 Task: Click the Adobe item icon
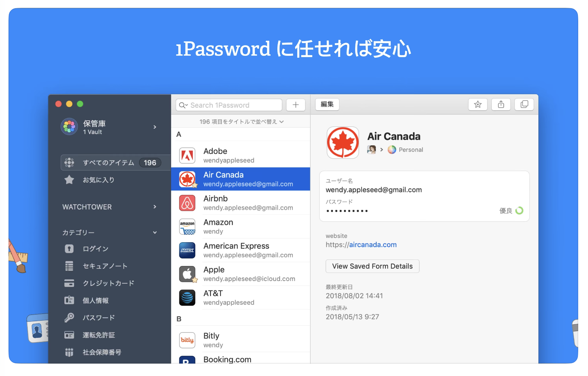coord(187,156)
